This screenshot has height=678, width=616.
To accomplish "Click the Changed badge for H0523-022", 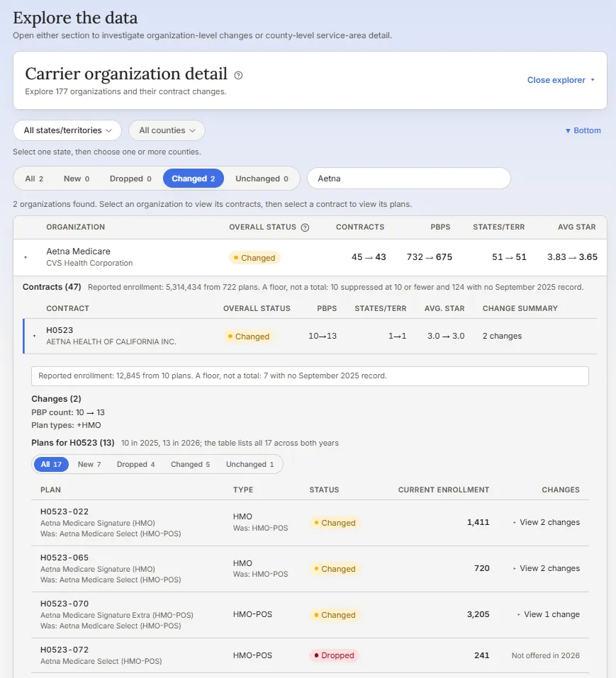I will (335, 523).
